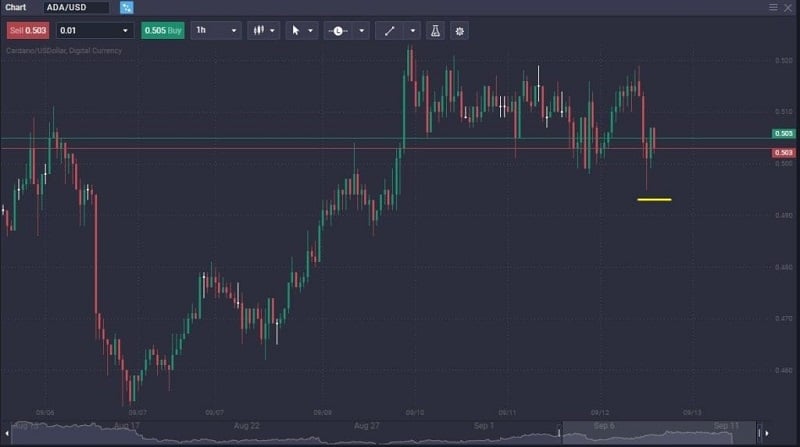Select the candlestick chart type icon

tap(259, 31)
